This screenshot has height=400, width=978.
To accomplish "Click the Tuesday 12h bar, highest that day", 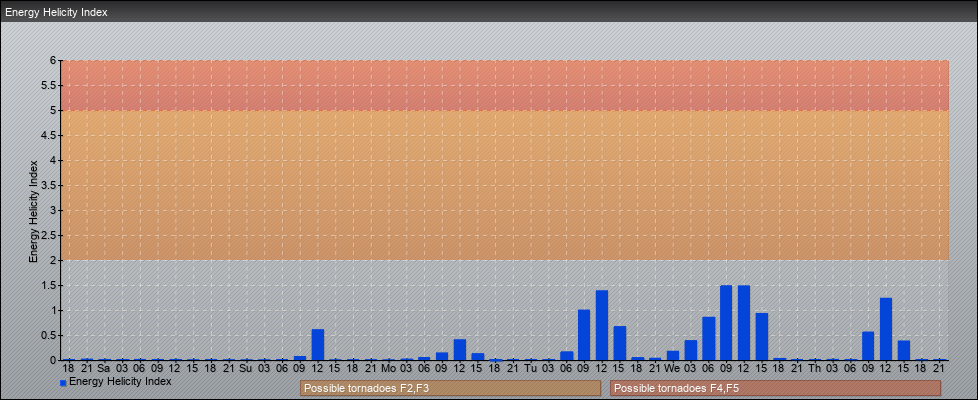I will tap(602, 325).
